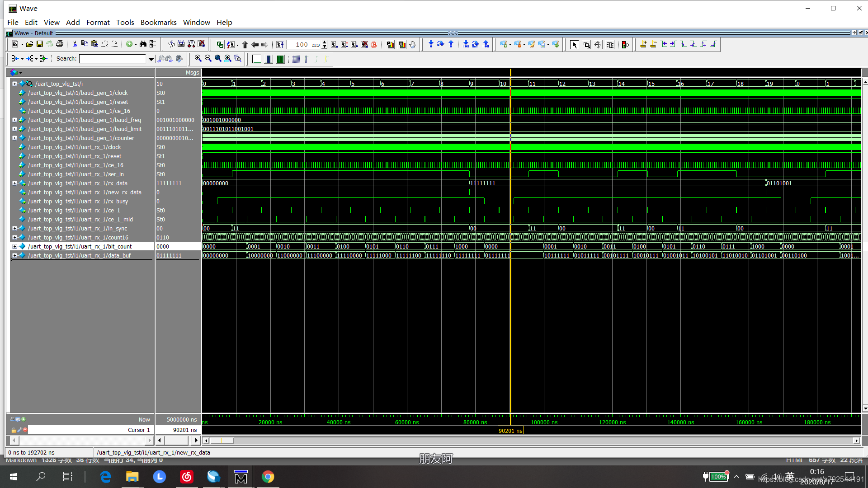
Task: Toggle the Cursor 1 lock icon
Action: point(14,430)
